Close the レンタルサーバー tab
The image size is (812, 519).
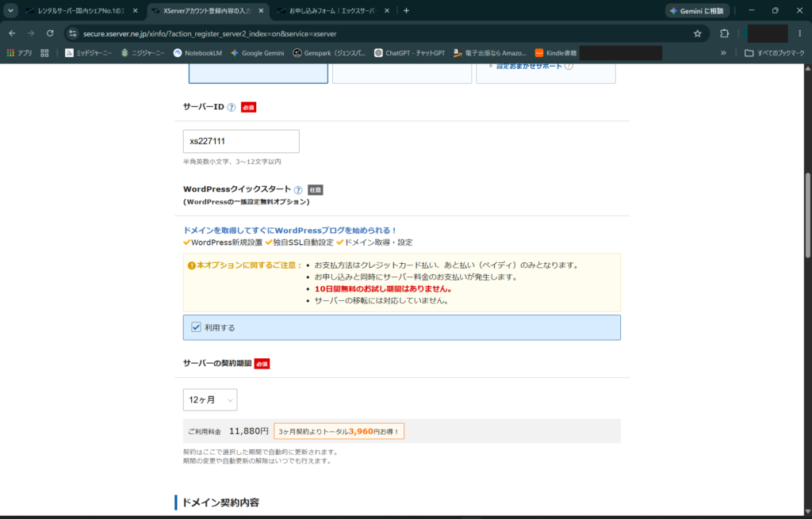pos(135,10)
